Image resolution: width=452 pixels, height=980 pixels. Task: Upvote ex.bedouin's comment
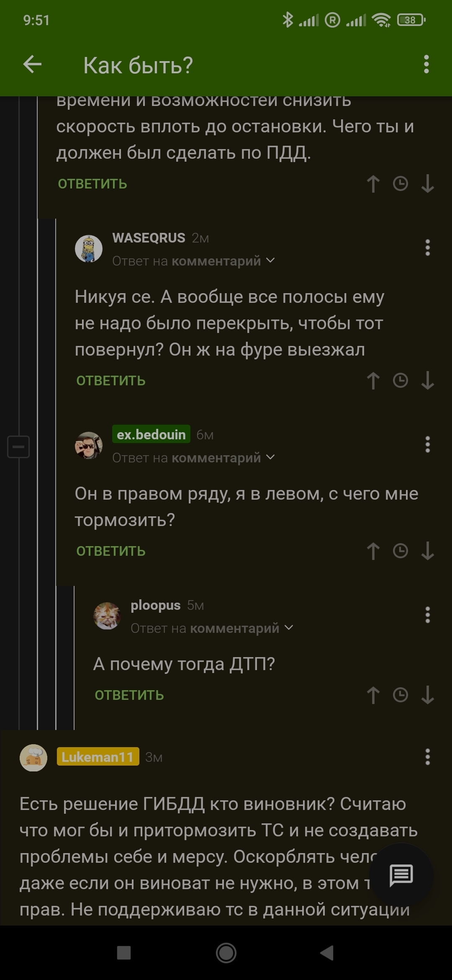point(373,551)
